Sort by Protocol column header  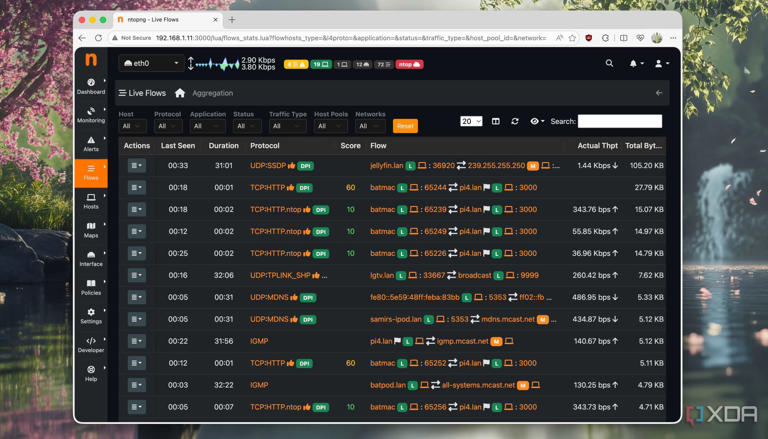tap(264, 146)
